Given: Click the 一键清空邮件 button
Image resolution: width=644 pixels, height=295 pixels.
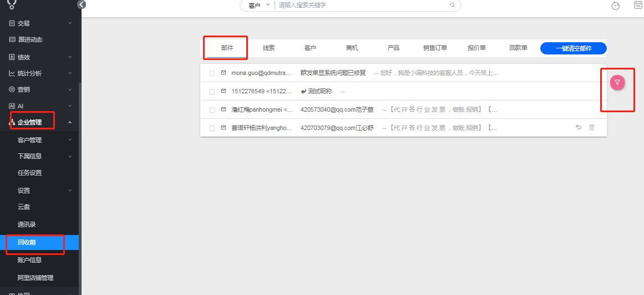Looking at the screenshot, I should pyautogui.click(x=574, y=48).
